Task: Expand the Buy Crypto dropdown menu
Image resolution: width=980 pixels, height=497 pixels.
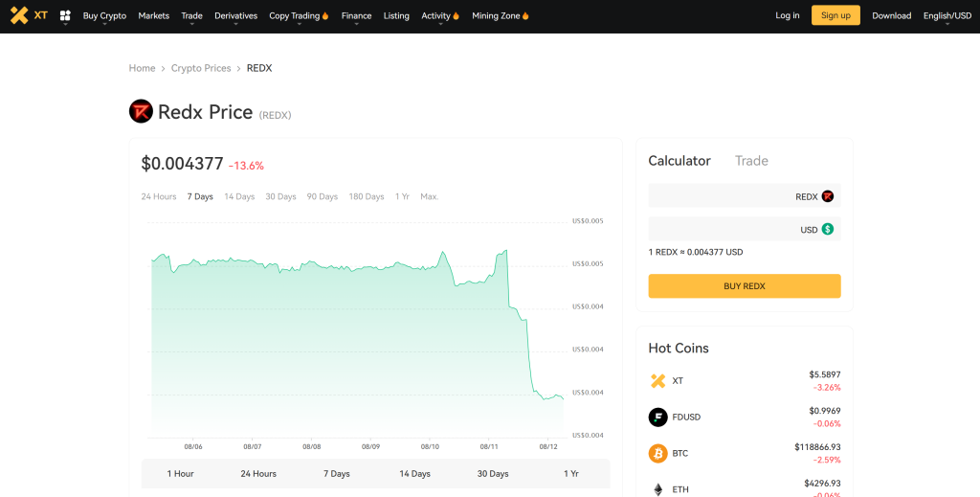Action: pyautogui.click(x=104, y=16)
